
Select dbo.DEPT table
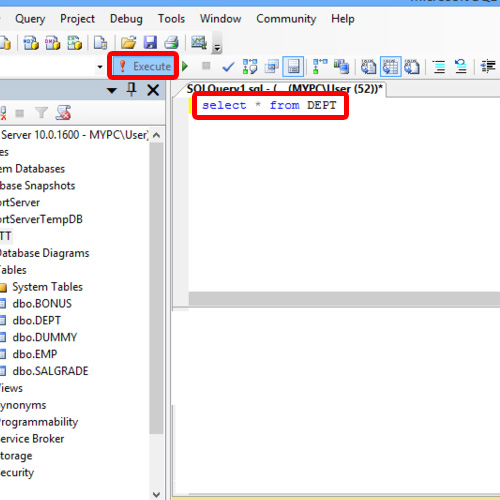tap(37, 321)
